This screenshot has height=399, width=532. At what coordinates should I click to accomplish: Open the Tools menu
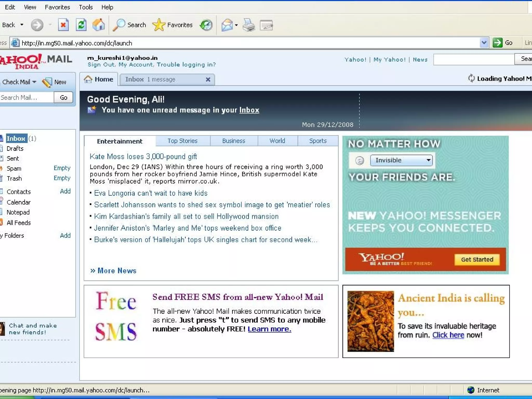click(x=86, y=7)
